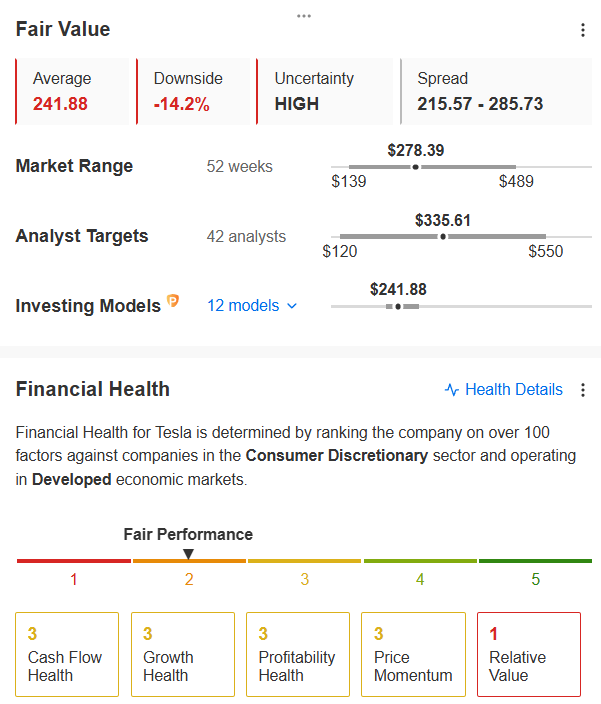Click the Average 241.88 box
The height and width of the screenshot is (704, 601).
tap(72, 91)
